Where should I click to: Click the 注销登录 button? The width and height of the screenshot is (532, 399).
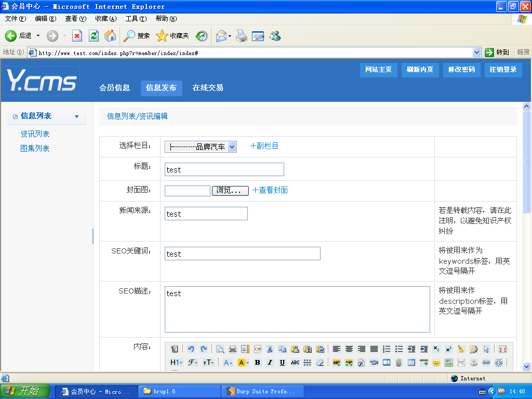tap(503, 70)
